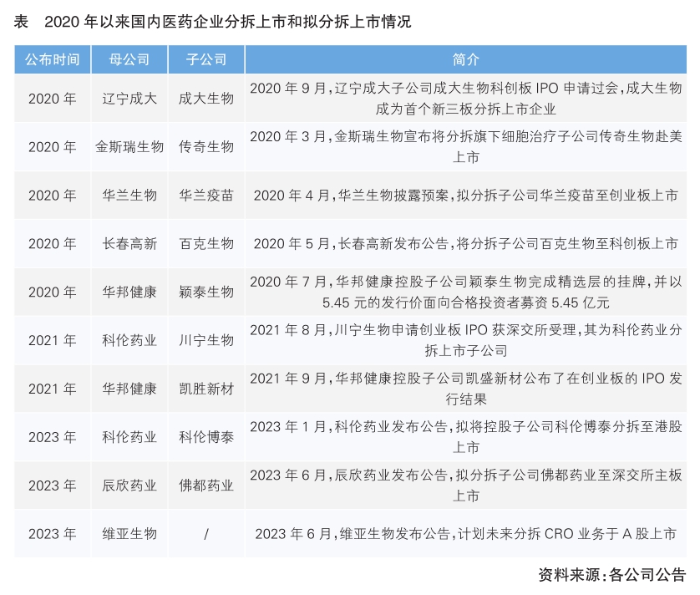The height and width of the screenshot is (595, 700).
Task: Click the 2023 年 cell in 科伦博泰 row
Action: [53, 437]
